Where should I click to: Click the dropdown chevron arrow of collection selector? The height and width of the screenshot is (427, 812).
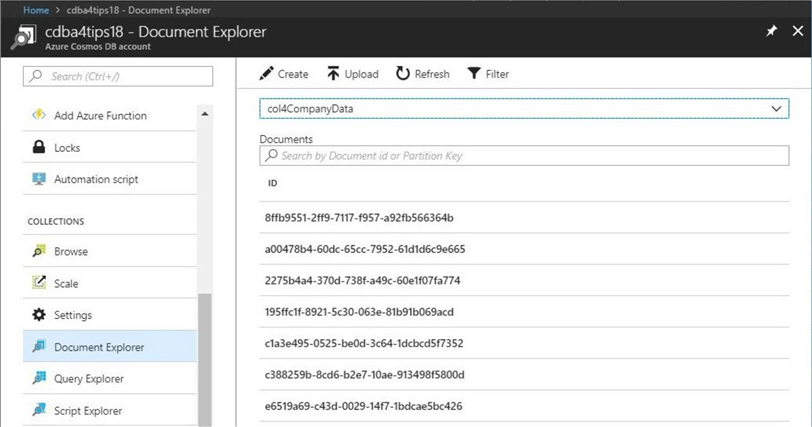tap(776, 109)
